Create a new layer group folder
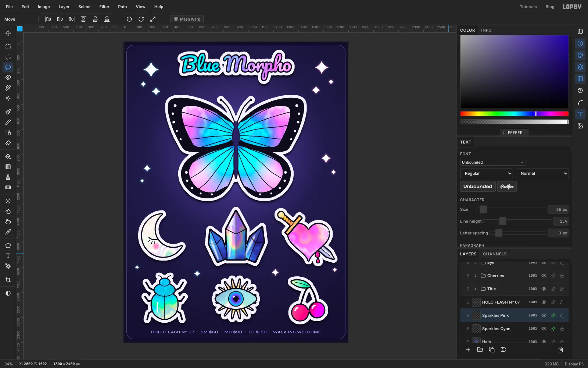 480,350
